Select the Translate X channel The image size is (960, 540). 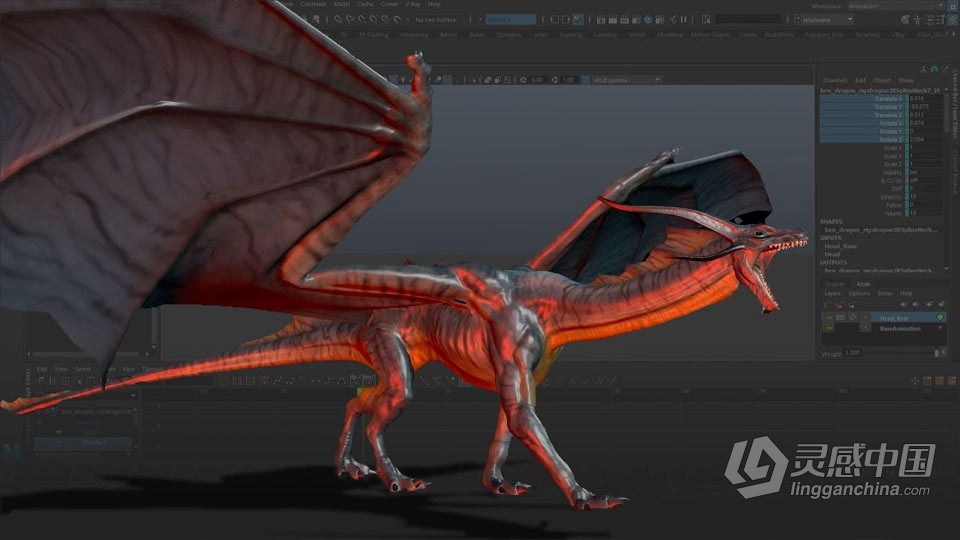pyautogui.click(x=863, y=98)
